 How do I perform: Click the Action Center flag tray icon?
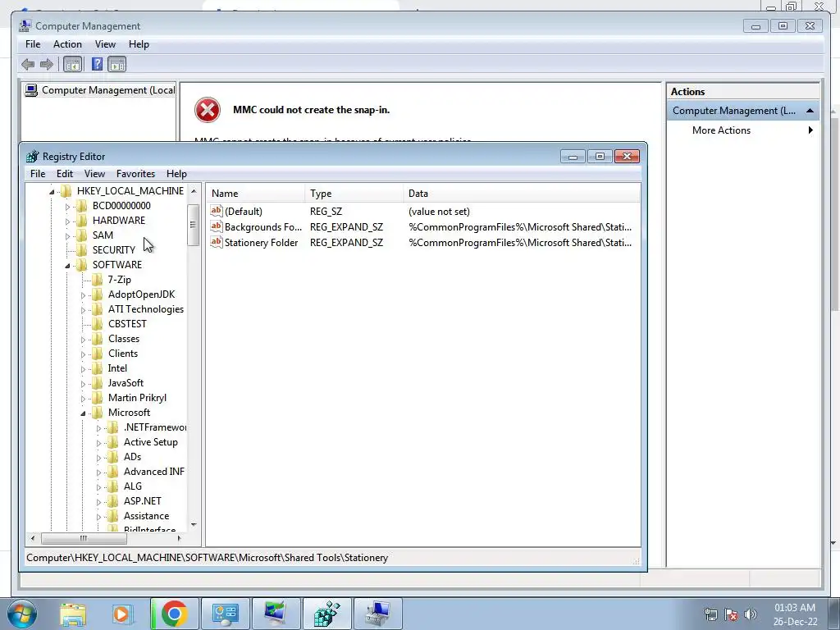(x=731, y=614)
